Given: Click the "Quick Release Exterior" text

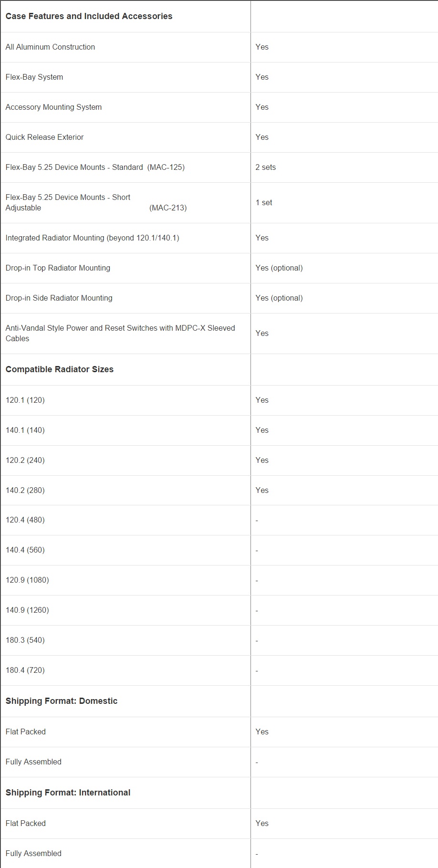Looking at the screenshot, I should [44, 137].
